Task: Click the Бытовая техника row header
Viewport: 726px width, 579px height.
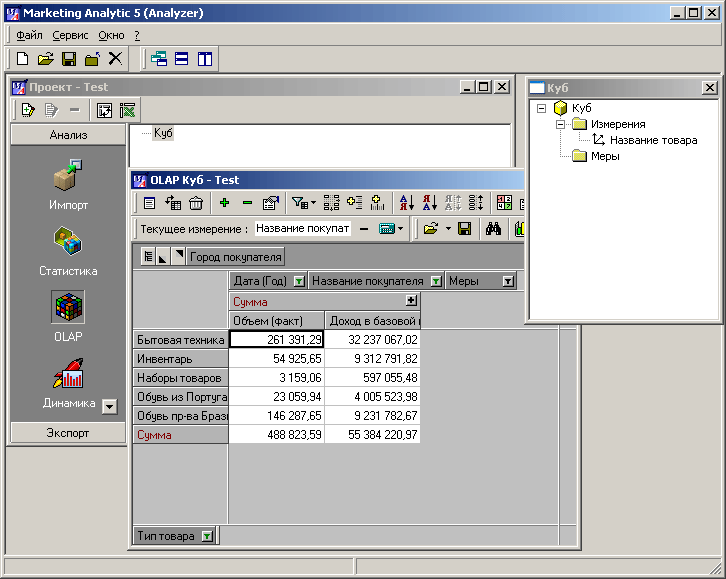Action: [181, 340]
